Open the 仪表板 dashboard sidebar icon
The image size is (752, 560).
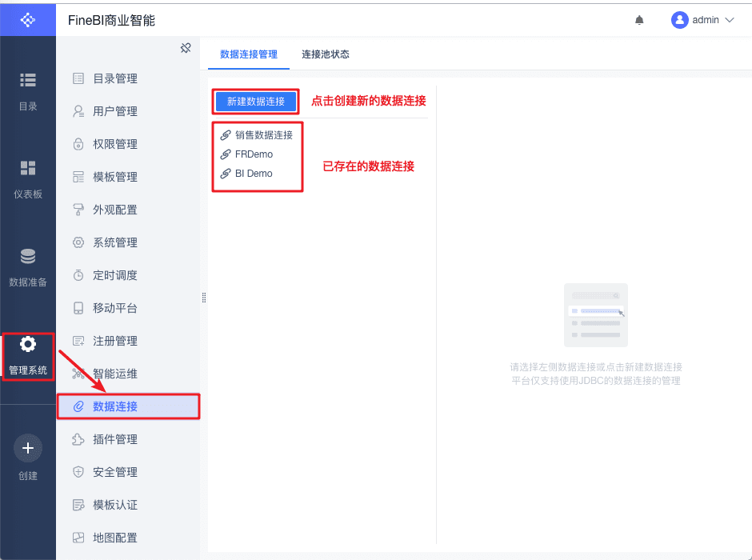(28, 168)
